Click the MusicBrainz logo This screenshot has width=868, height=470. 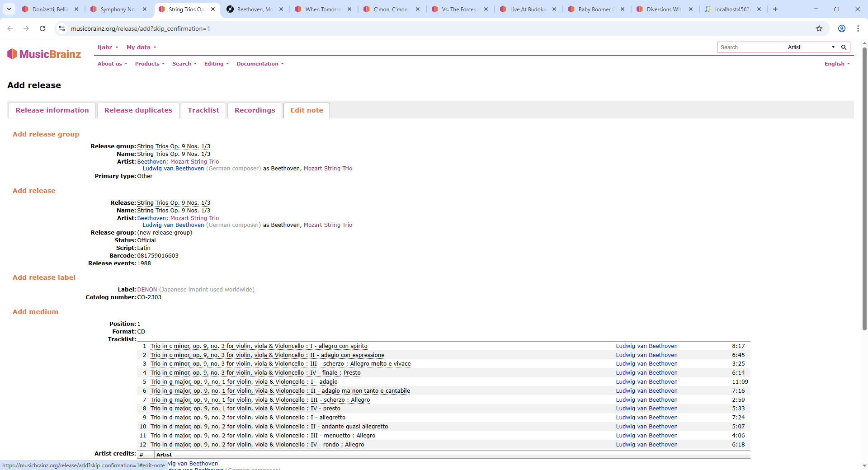pos(44,54)
